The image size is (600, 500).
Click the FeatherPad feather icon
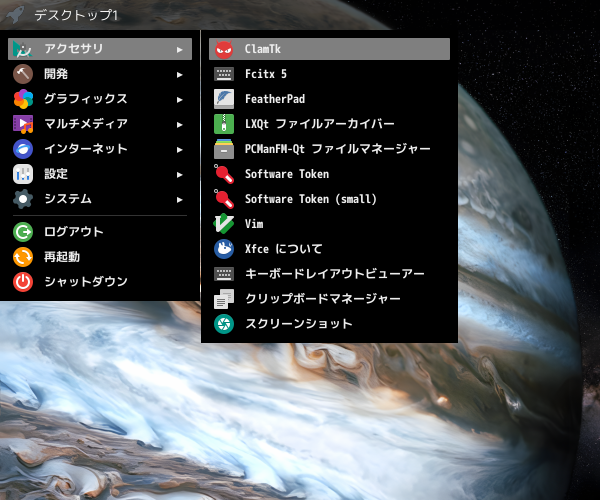[223, 99]
